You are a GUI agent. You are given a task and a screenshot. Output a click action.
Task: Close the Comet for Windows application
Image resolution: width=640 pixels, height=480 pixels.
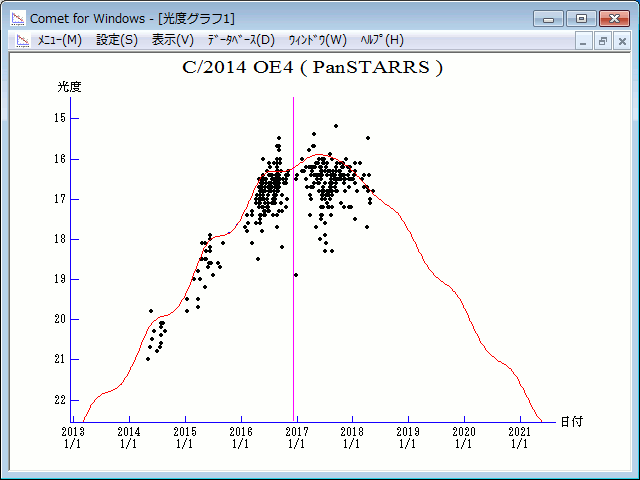click(614, 17)
